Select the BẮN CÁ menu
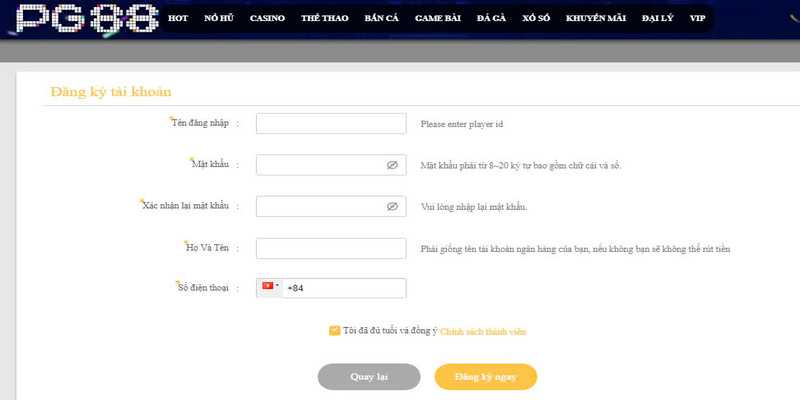This screenshot has height=400, width=800. point(382,18)
